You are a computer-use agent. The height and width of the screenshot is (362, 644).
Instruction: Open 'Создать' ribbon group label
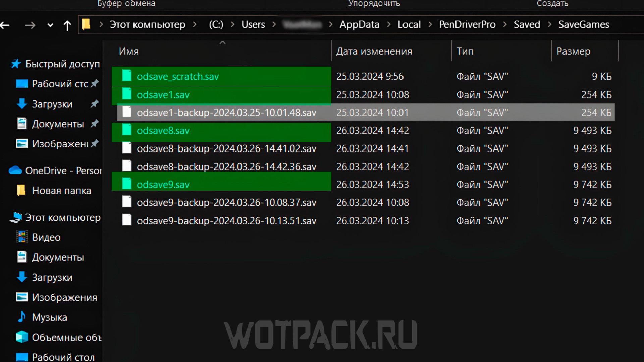click(x=552, y=4)
